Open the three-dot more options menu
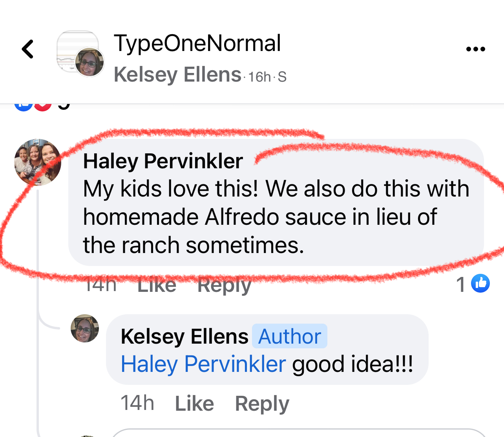 pos(475,49)
